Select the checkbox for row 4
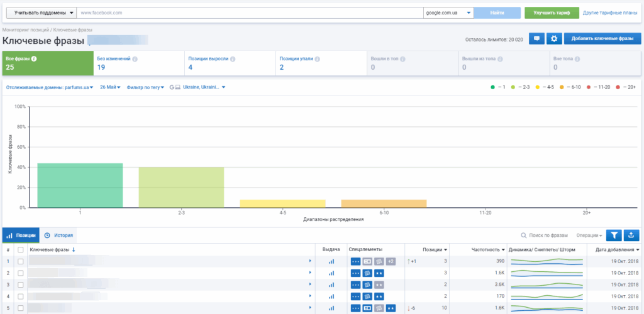The height and width of the screenshot is (314, 644). click(21, 296)
